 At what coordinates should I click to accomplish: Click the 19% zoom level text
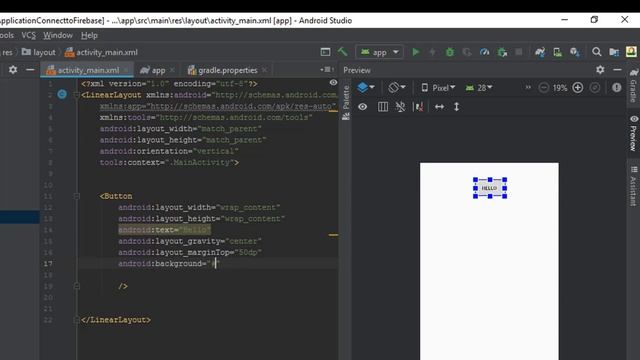coord(560,88)
